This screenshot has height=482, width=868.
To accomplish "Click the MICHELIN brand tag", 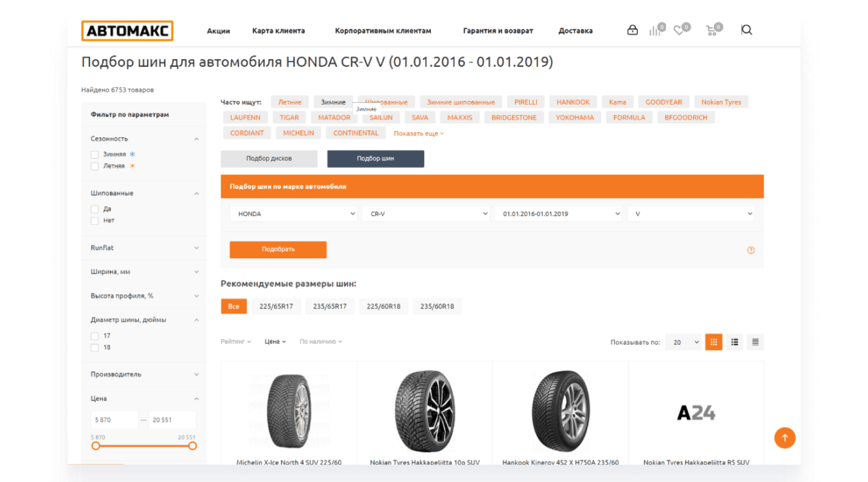I will click(299, 133).
